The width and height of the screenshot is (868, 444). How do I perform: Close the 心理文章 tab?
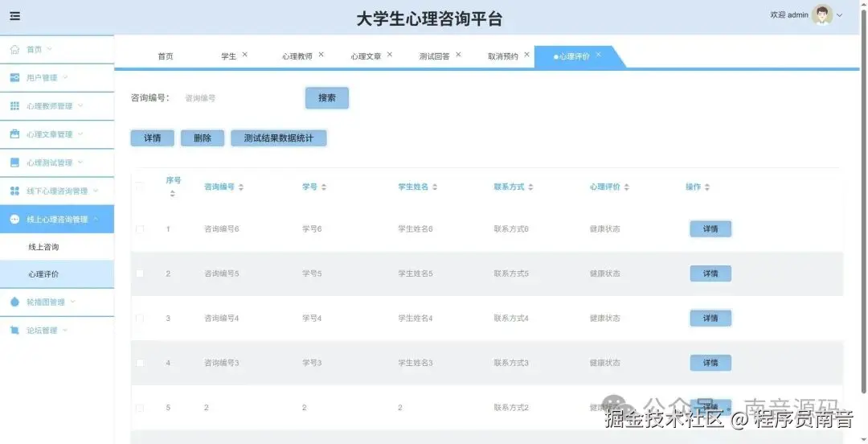coord(390,55)
